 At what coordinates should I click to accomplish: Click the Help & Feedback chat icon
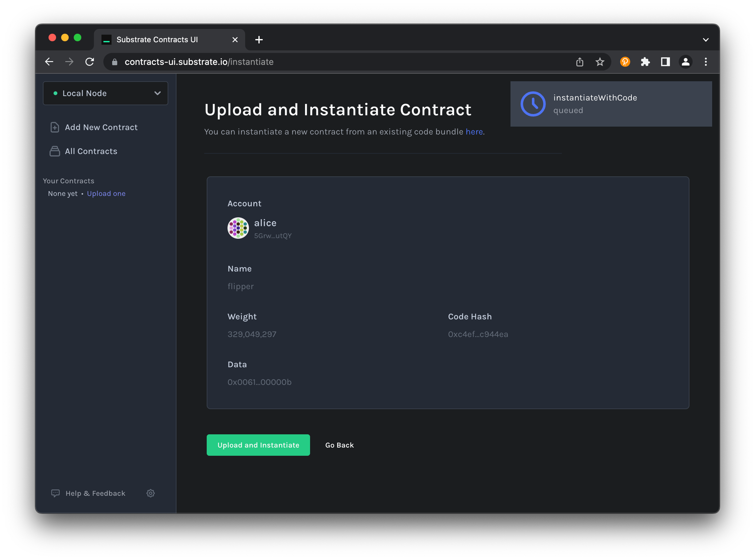55,493
